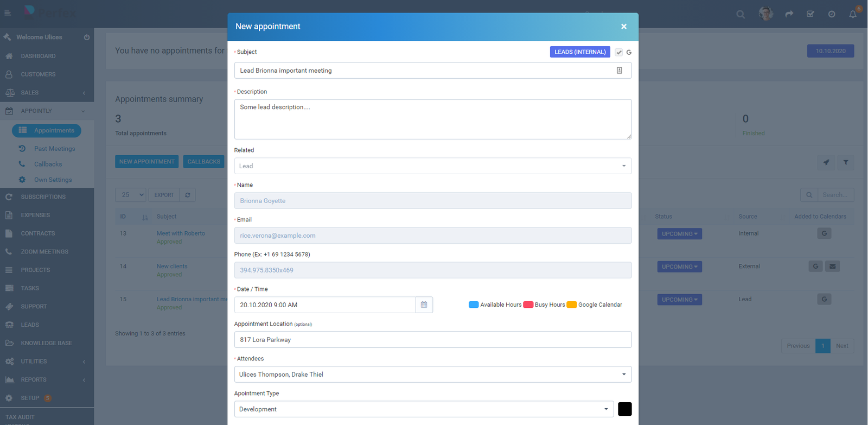Click the Appointment Location input field
Screen dimensions: 868x425
coord(432,340)
